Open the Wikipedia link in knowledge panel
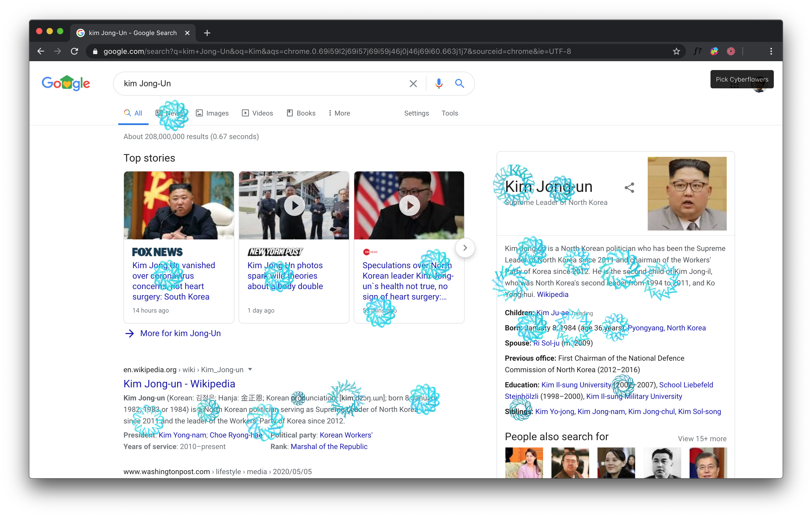 point(552,294)
